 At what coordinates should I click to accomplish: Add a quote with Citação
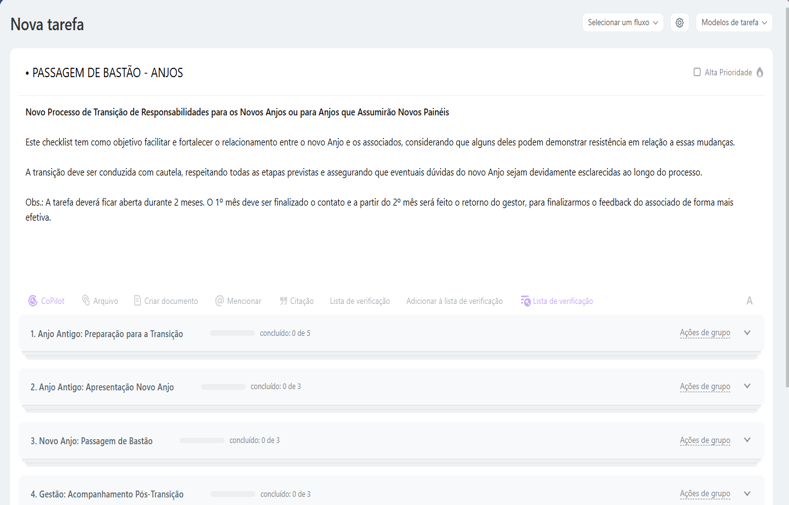(284, 301)
